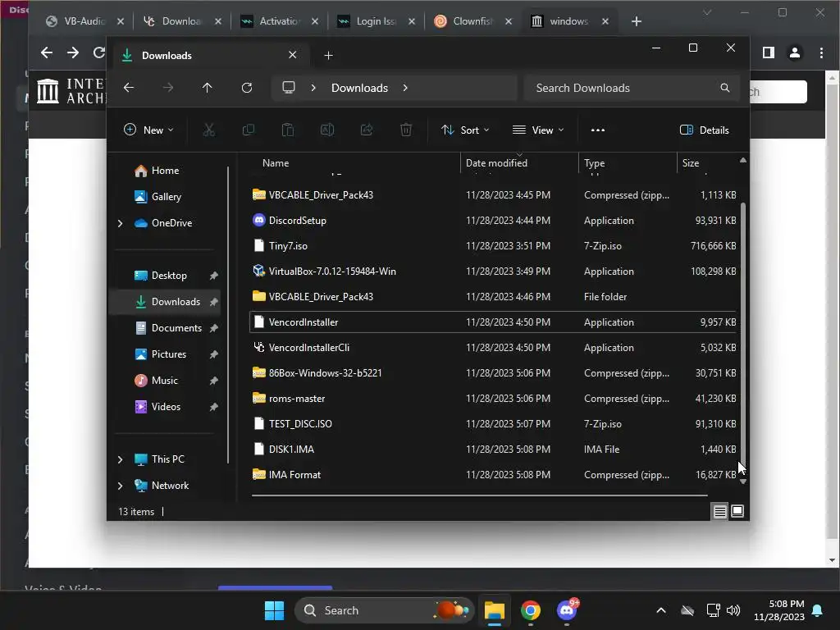Viewport: 840px width, 630px height.
Task: Toggle the Chrome side panel button
Action: 769,52
